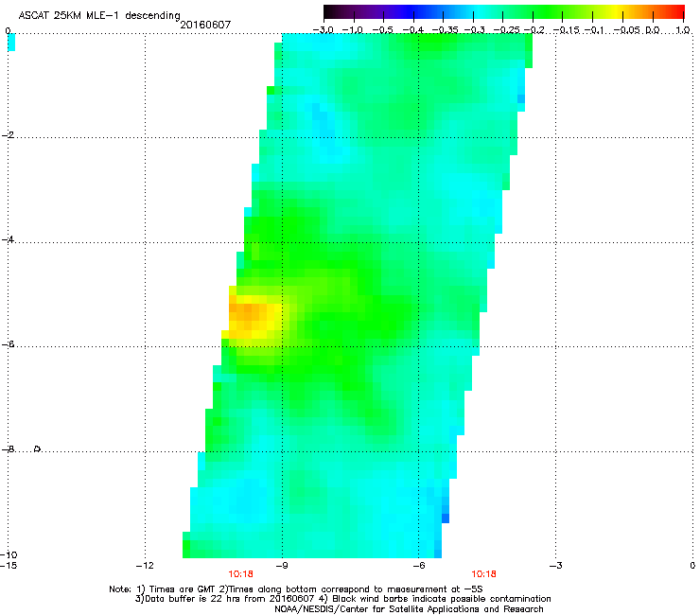This screenshot has height=615, width=700.
Task: Select the -8 latitude axis label
Action: [x=8, y=449]
